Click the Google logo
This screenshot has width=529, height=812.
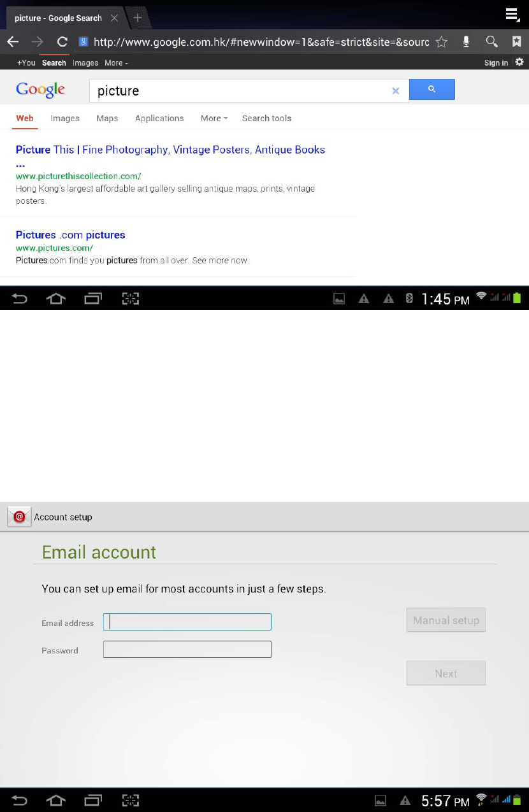pos(41,90)
